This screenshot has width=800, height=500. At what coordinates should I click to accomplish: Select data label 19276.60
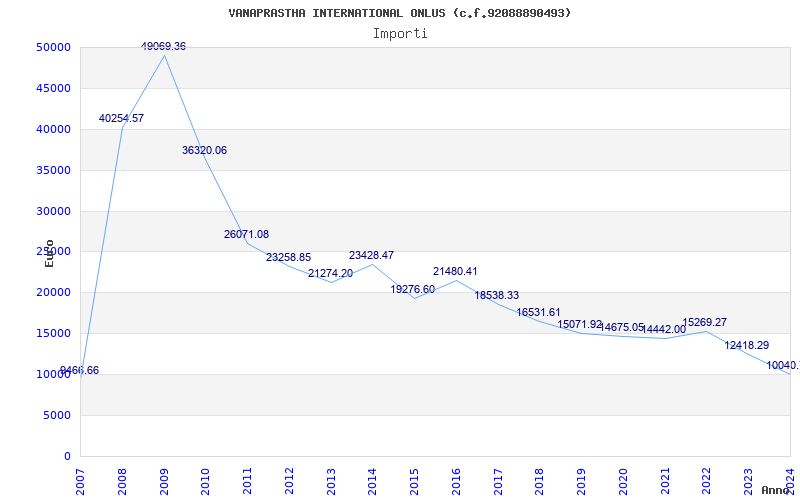click(413, 290)
